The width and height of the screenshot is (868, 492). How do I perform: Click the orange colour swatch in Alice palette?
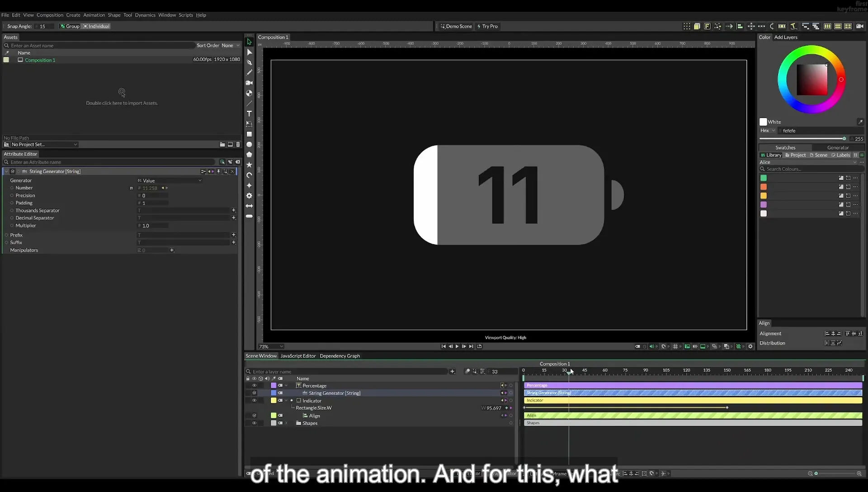pos(764,187)
